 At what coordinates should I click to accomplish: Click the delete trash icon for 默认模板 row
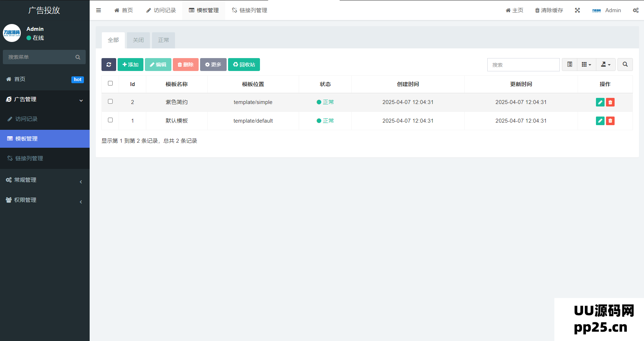[x=610, y=121]
